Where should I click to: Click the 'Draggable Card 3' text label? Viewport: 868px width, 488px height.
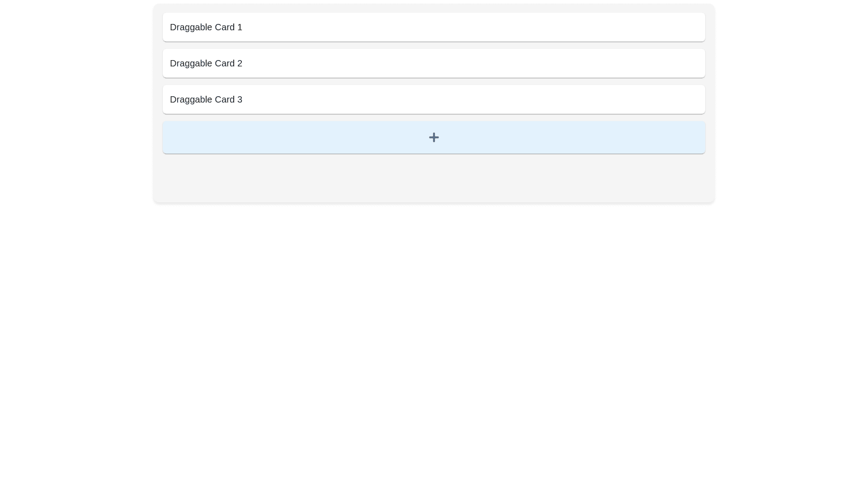click(206, 99)
